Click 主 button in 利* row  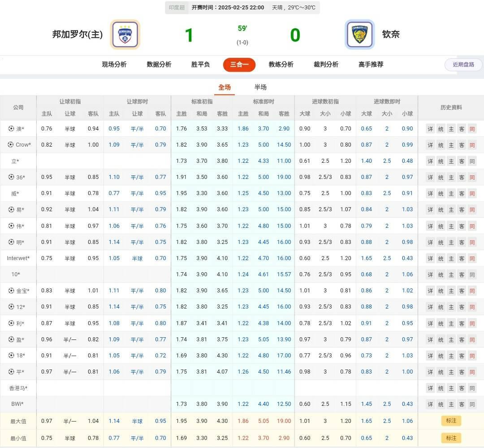pos(451,323)
